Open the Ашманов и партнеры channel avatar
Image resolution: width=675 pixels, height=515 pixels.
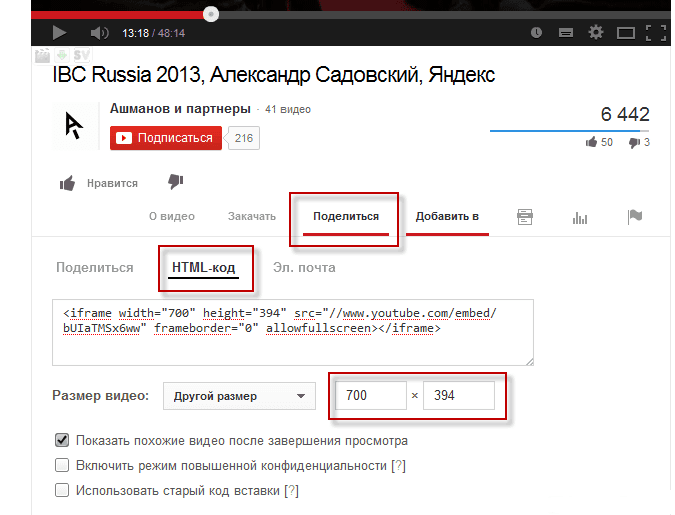(x=74, y=126)
